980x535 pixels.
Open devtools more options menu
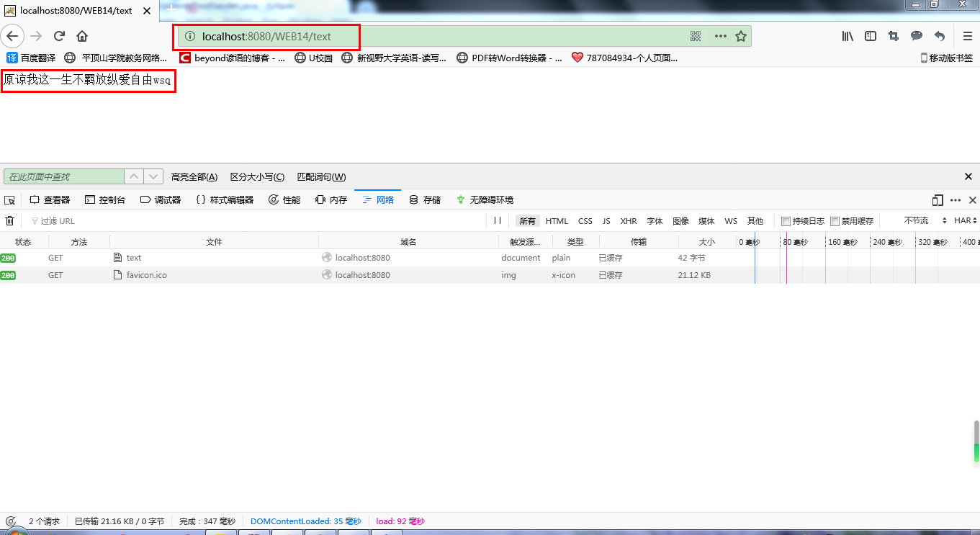click(x=956, y=200)
